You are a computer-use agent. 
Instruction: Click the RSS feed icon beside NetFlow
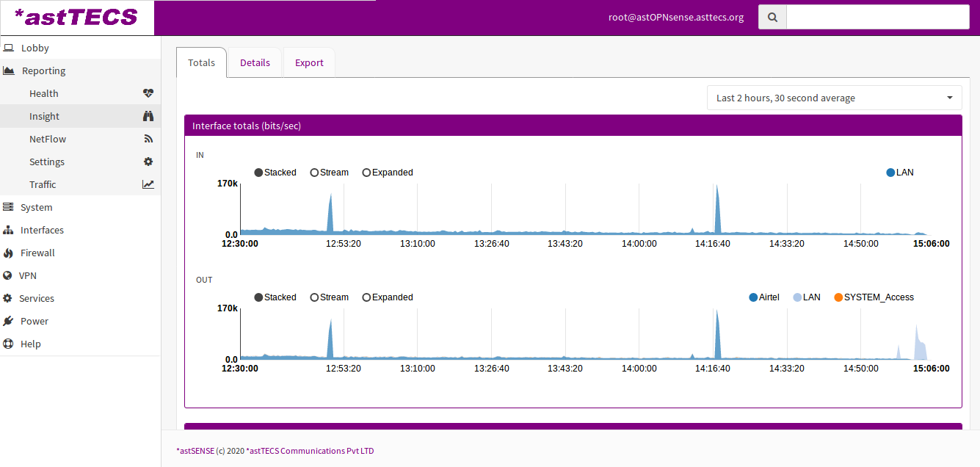148,139
